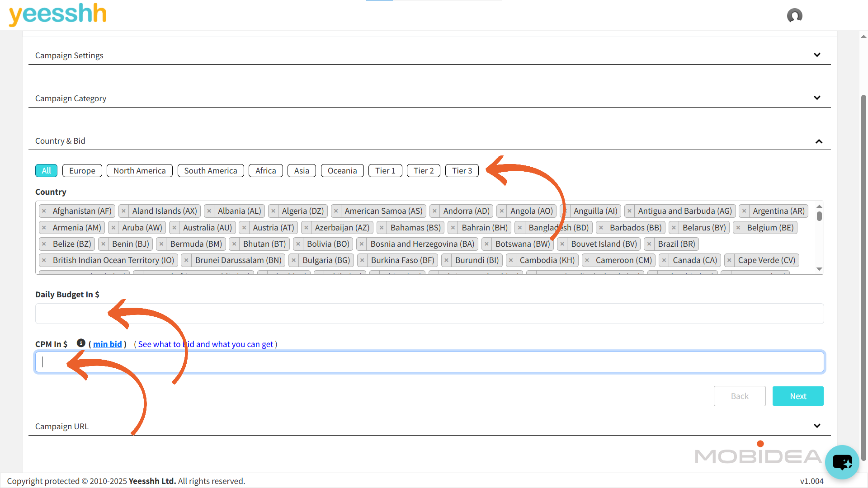Select the South America region tab
Image resolution: width=868 pixels, height=488 pixels.
pos(210,171)
